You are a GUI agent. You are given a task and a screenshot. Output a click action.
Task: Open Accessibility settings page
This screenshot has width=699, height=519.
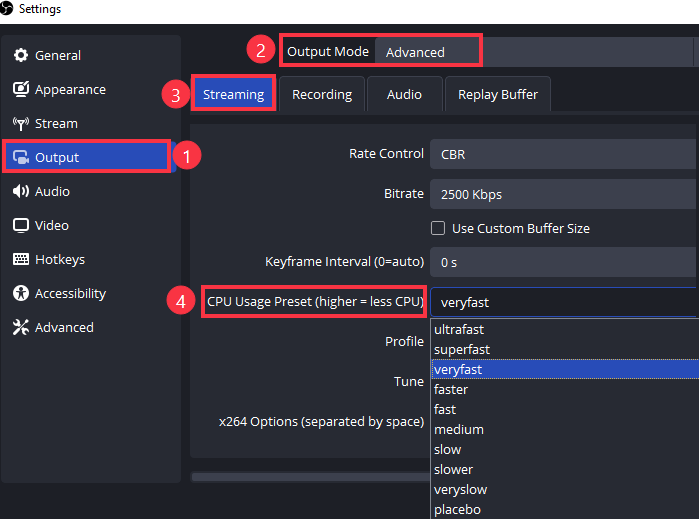tap(90, 293)
